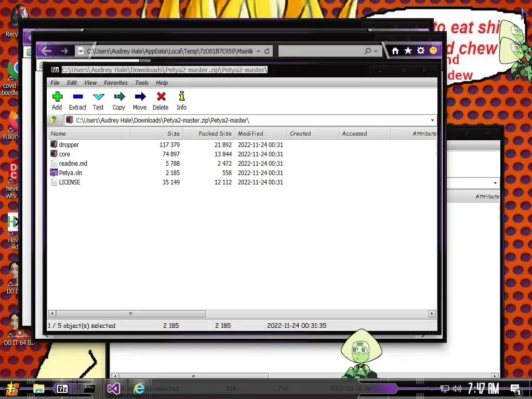
Task: Select the Petya.sln file icon
Action: click(x=54, y=172)
